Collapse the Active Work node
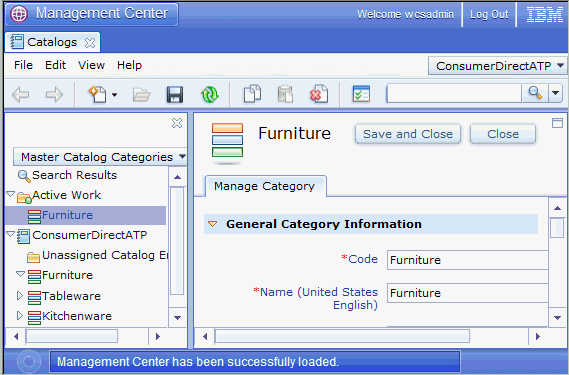This screenshot has height=375, width=569. 11,195
